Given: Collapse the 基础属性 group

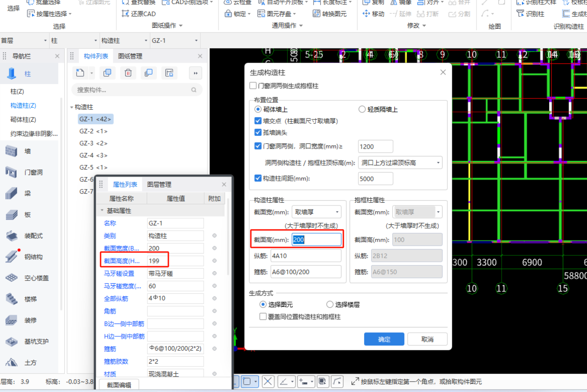Looking at the screenshot, I should (102, 211).
